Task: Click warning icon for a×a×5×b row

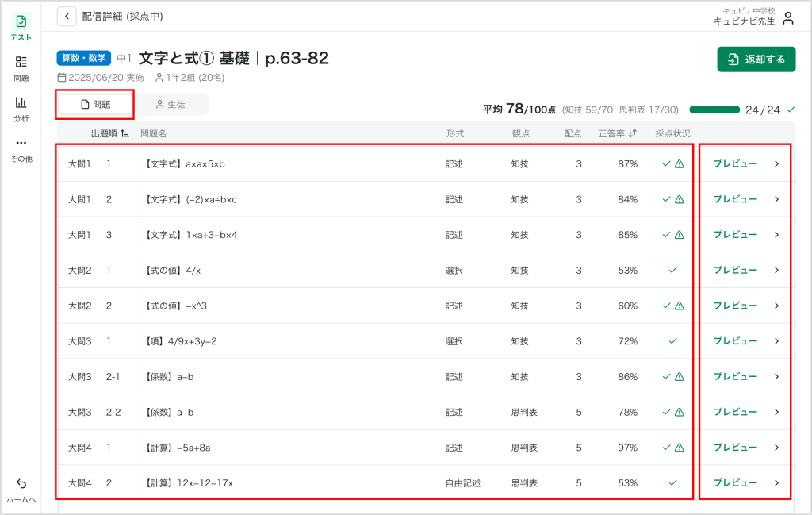Action: click(680, 164)
